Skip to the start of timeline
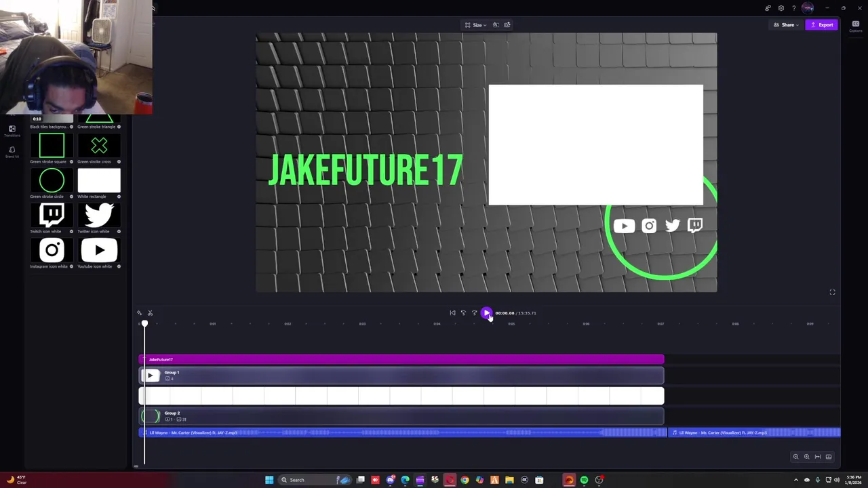 click(x=453, y=313)
